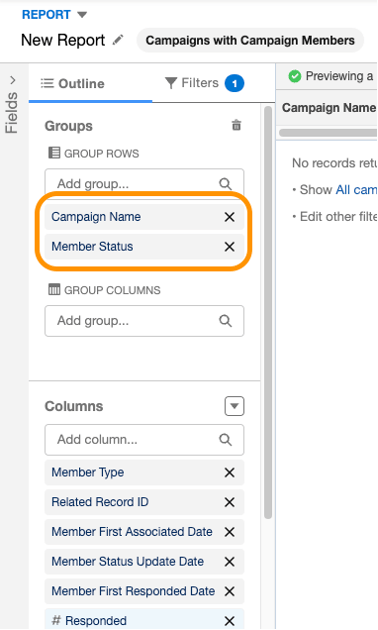Remove the Member Type column
This screenshot has height=630, width=378.
pyautogui.click(x=229, y=472)
